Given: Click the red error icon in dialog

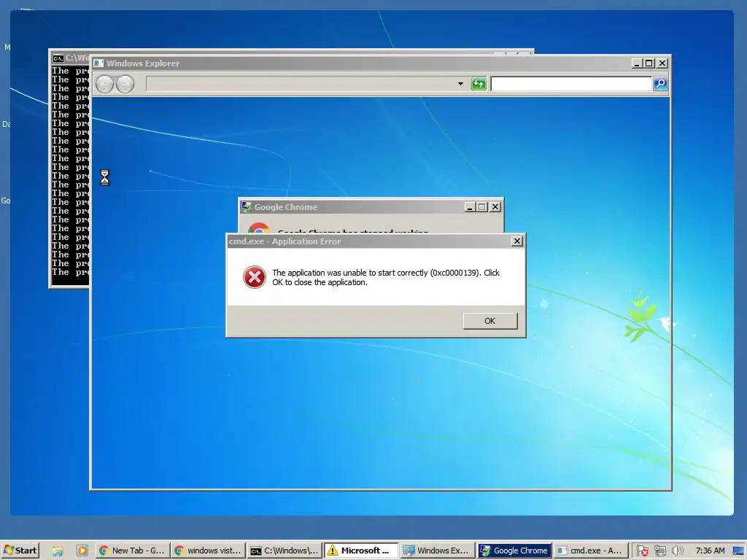Looking at the screenshot, I should click(x=255, y=277).
